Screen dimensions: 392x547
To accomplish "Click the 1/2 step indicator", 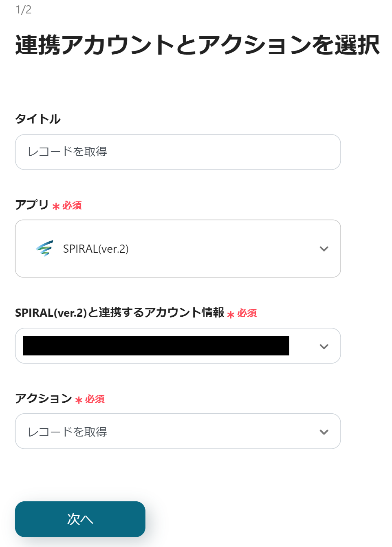I will click(23, 10).
